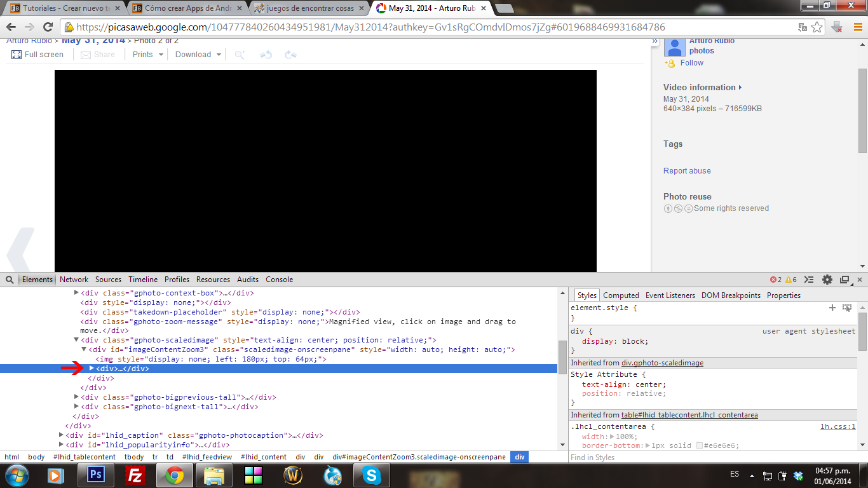Reload the page
The image size is (868, 488).
(48, 27)
